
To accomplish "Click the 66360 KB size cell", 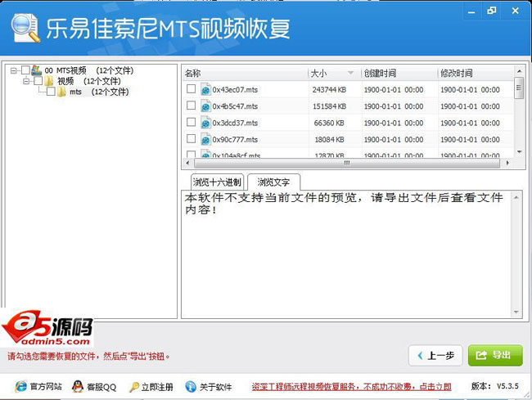I will [329, 123].
